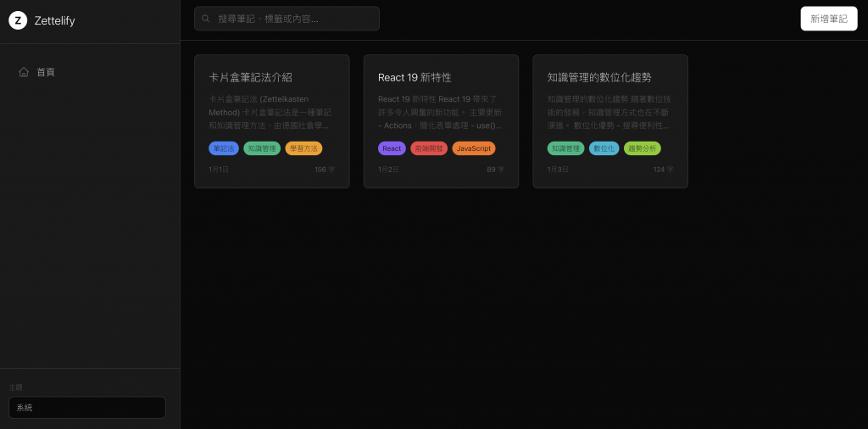Open the 卡片盒筆記法介紹 note card title
Screen dimensions: 868x429
[x=250, y=77]
